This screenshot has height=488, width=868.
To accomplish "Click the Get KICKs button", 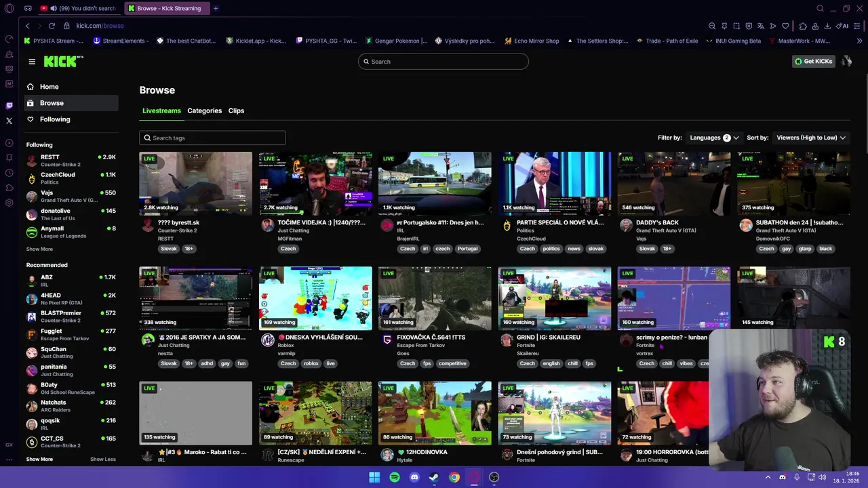I will coord(814,62).
